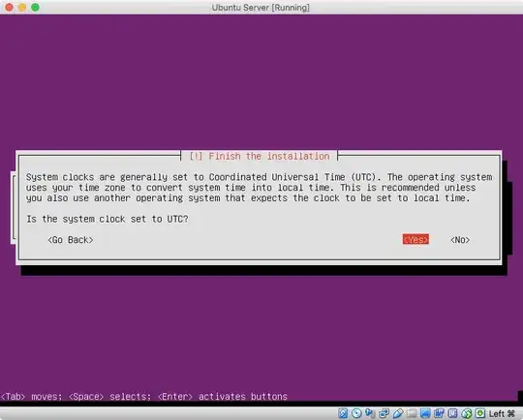Click the audio status indicator icon

click(370, 413)
